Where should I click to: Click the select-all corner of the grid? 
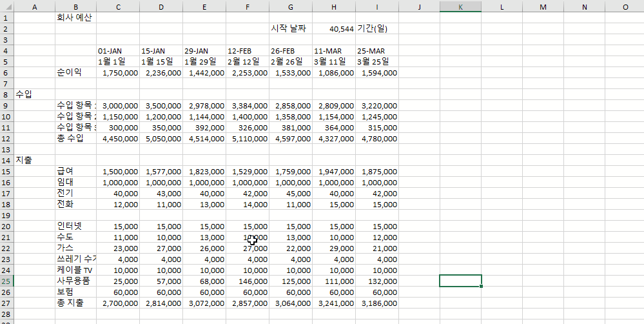[7, 6]
